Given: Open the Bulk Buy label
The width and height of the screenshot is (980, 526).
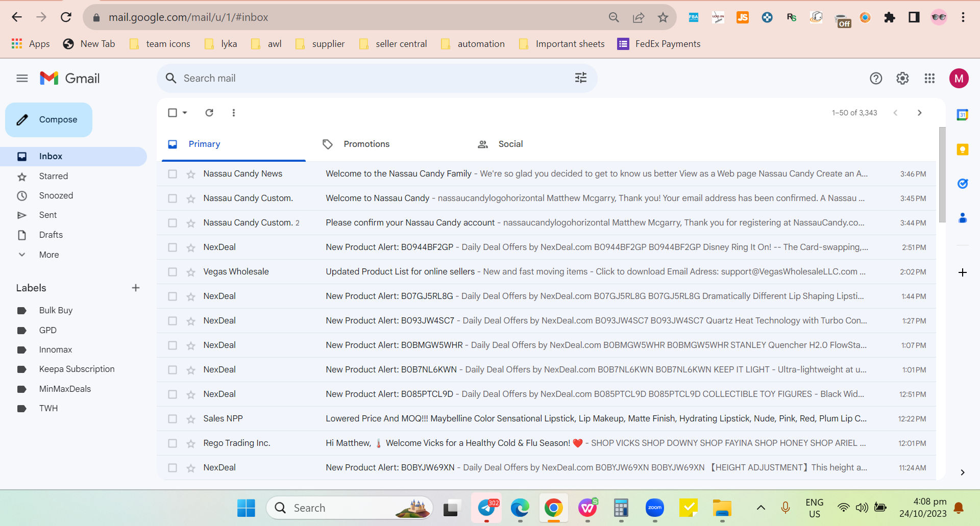Looking at the screenshot, I should click(56, 310).
